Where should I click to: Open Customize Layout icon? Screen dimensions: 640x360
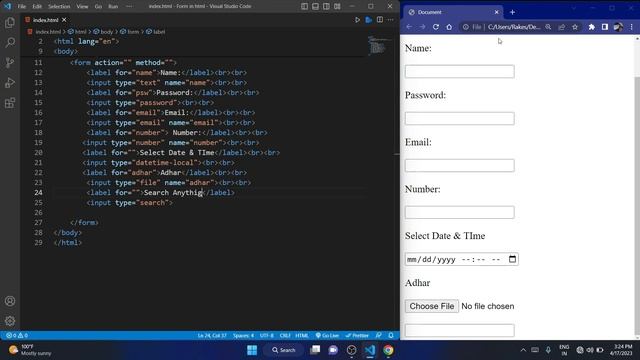pyautogui.click(x=337, y=6)
